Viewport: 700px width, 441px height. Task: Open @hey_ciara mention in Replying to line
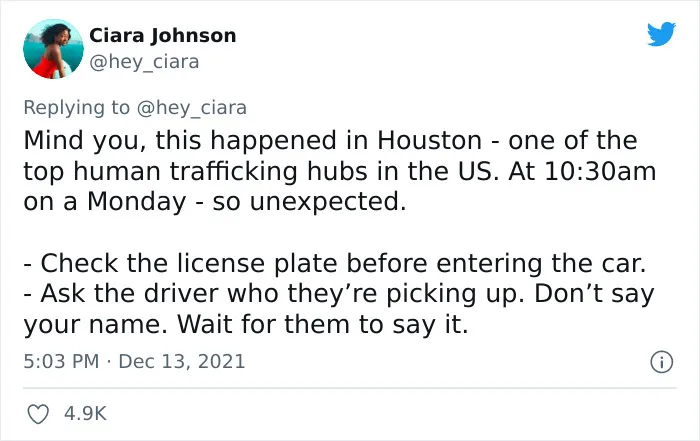click(192, 108)
